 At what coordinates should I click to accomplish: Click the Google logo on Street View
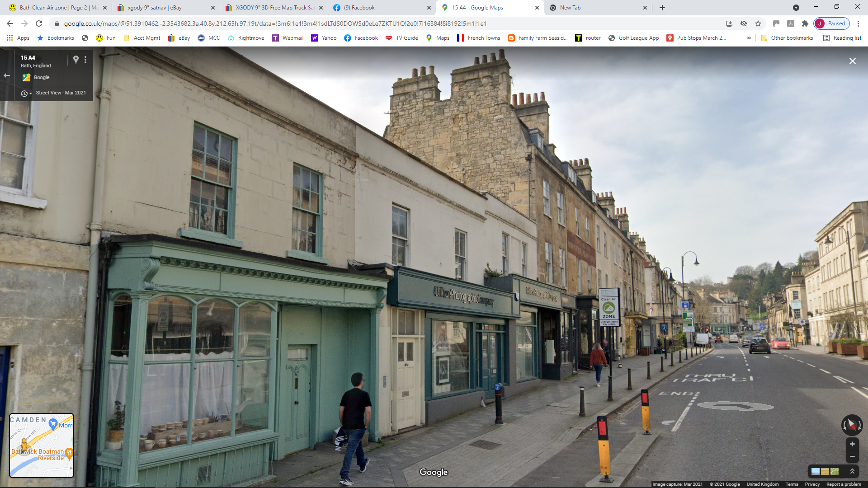click(x=434, y=472)
